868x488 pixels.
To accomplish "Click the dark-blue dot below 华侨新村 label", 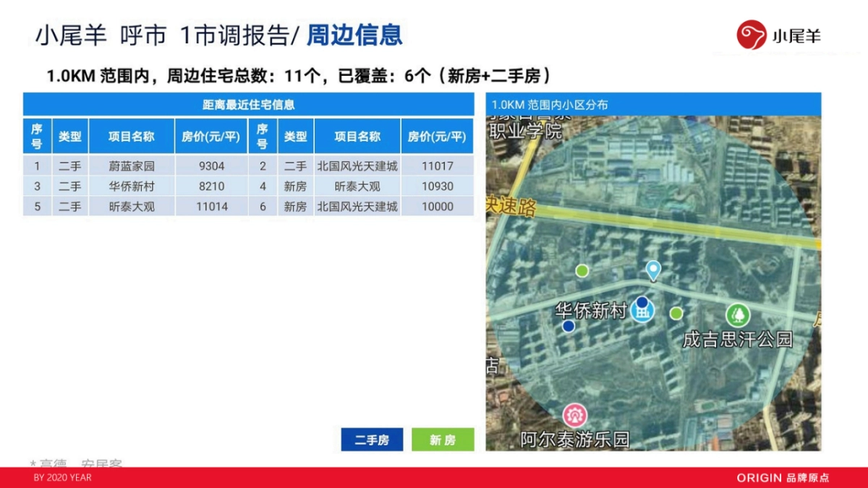I will [569, 326].
